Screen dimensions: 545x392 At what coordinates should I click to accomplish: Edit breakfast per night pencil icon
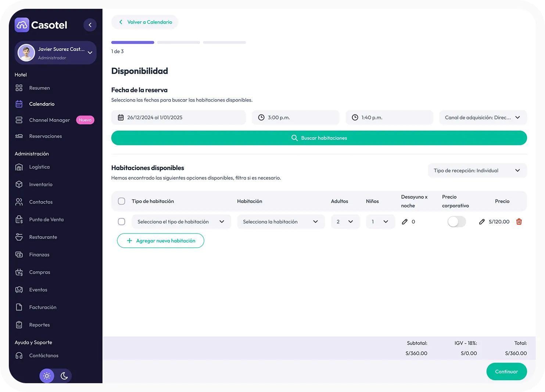(405, 222)
